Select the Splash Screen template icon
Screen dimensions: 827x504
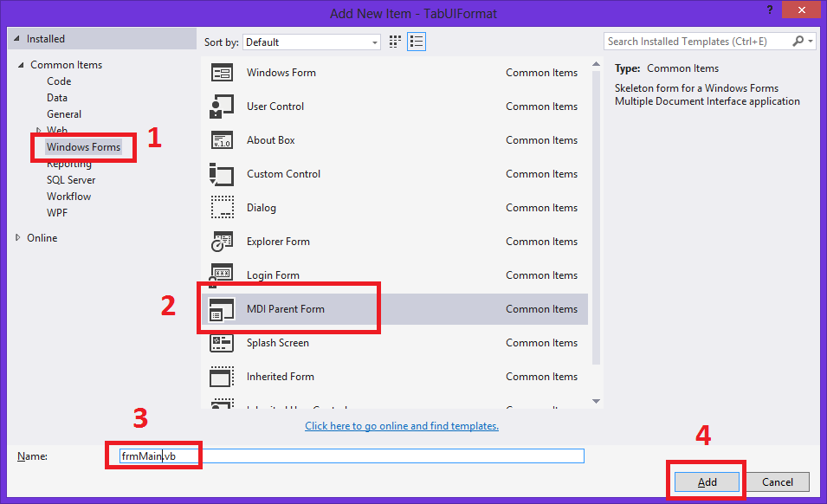222,343
